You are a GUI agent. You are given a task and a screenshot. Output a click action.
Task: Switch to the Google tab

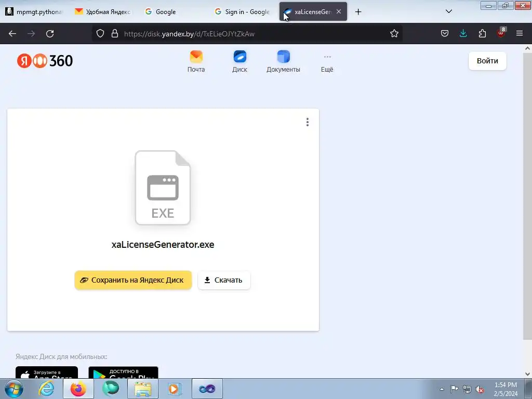point(173,12)
